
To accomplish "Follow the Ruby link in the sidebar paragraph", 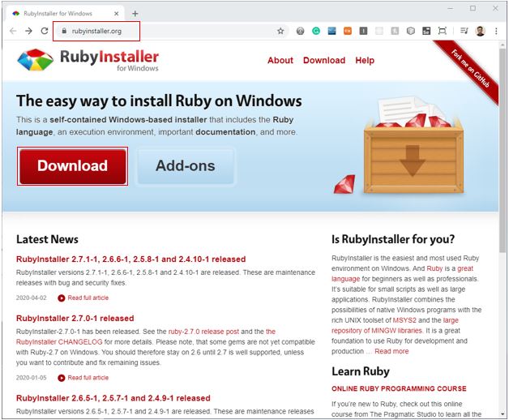I will (x=434, y=268).
